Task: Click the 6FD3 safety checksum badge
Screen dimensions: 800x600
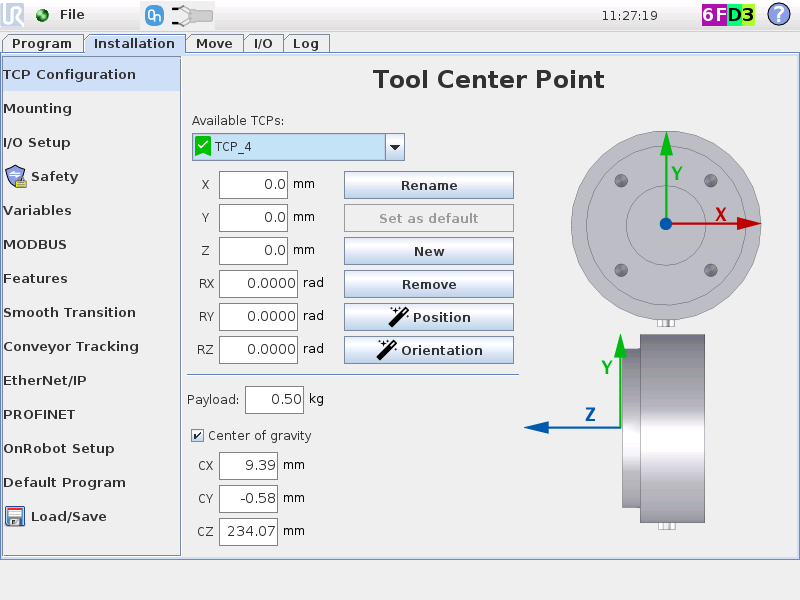Action: coord(728,15)
